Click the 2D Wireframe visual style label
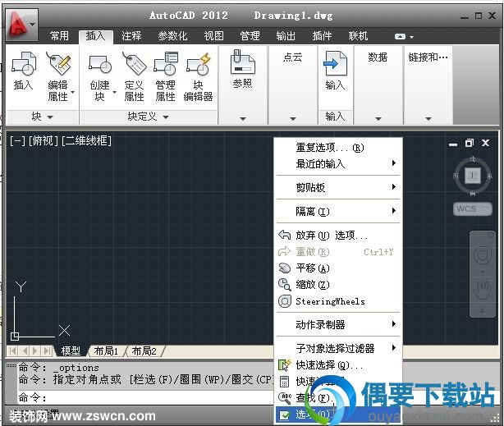Viewport: 504px width, 426px height. click(86, 141)
